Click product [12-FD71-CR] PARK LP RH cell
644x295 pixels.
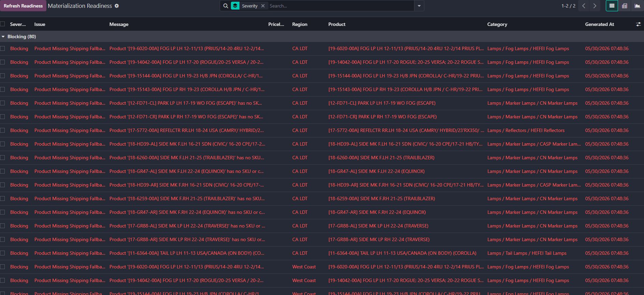coord(382,117)
